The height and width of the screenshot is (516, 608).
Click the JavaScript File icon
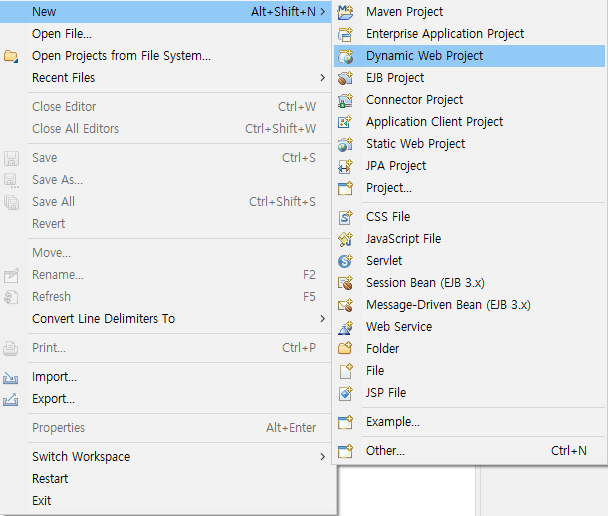pyautogui.click(x=345, y=239)
